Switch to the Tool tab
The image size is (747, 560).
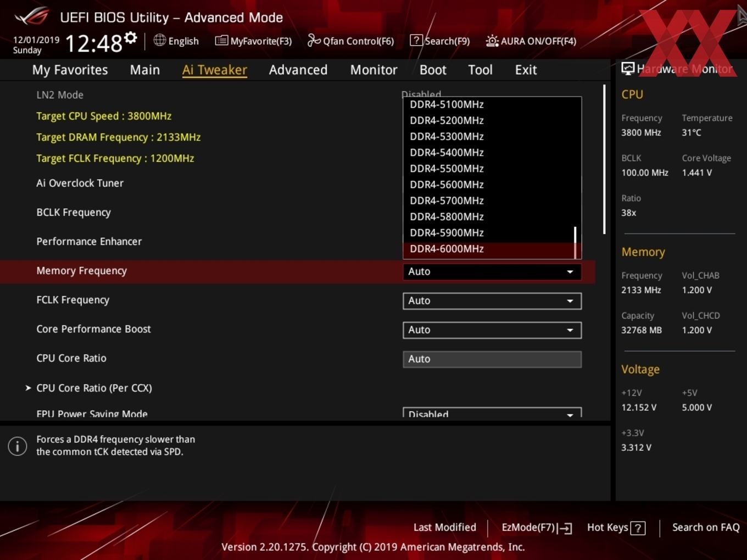[480, 70]
